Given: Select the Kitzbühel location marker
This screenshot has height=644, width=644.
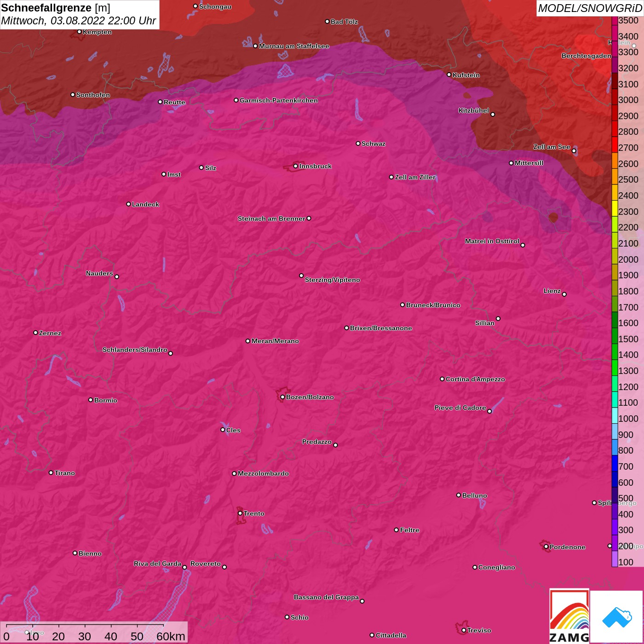Looking at the screenshot, I should (493, 115).
